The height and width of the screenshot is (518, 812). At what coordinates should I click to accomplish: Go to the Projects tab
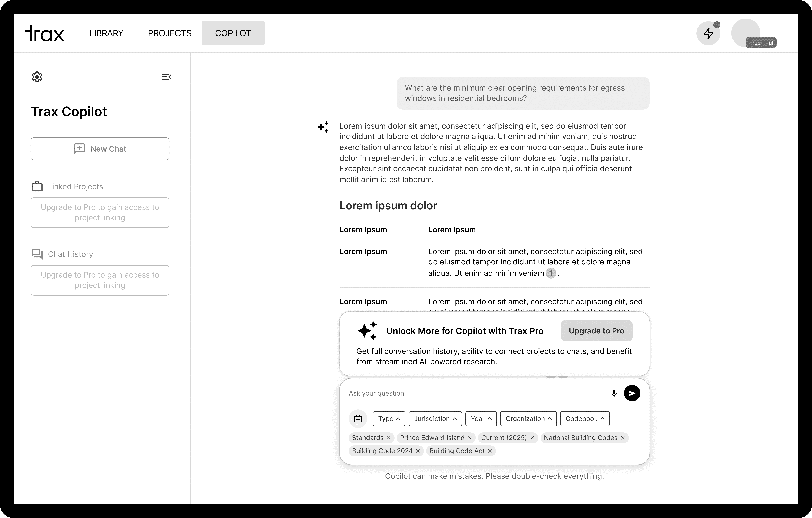(170, 33)
